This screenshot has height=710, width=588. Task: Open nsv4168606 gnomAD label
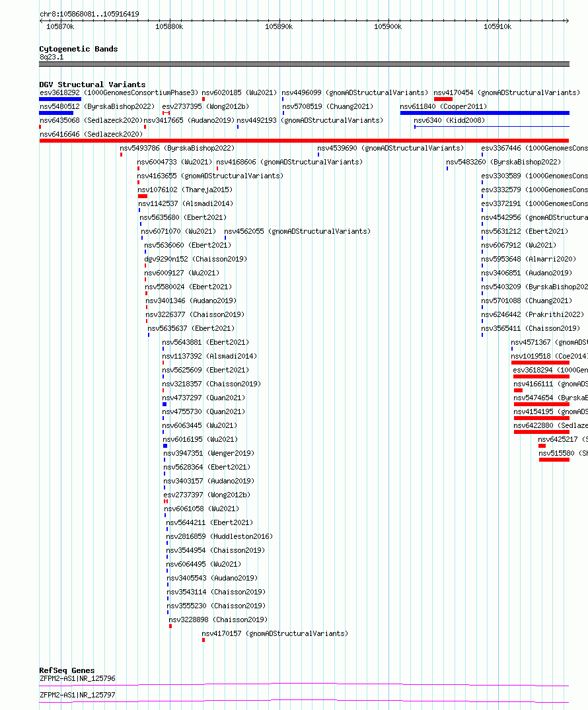tap(289, 162)
